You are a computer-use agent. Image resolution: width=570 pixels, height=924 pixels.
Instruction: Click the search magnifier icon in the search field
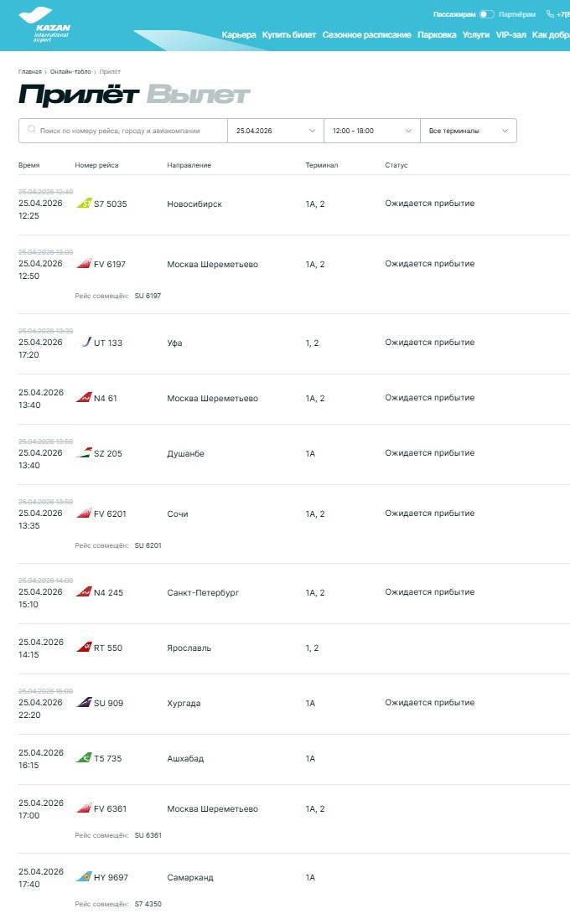[32, 131]
